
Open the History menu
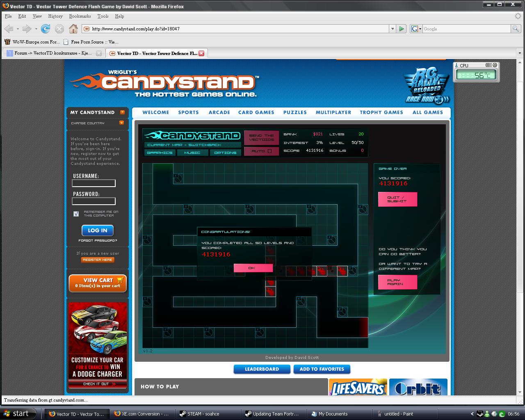click(x=55, y=16)
